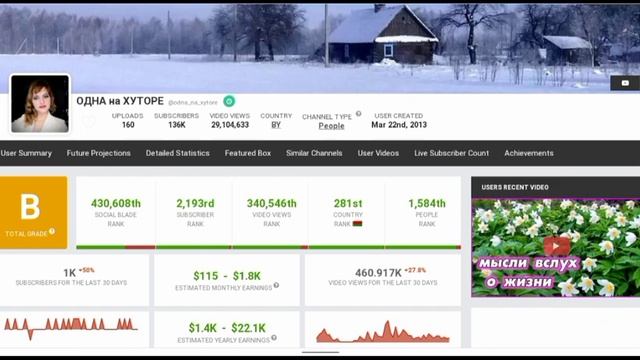Click the $115 - $1.8K monthly earnings
The width and height of the screenshot is (640, 360).
pos(227,276)
